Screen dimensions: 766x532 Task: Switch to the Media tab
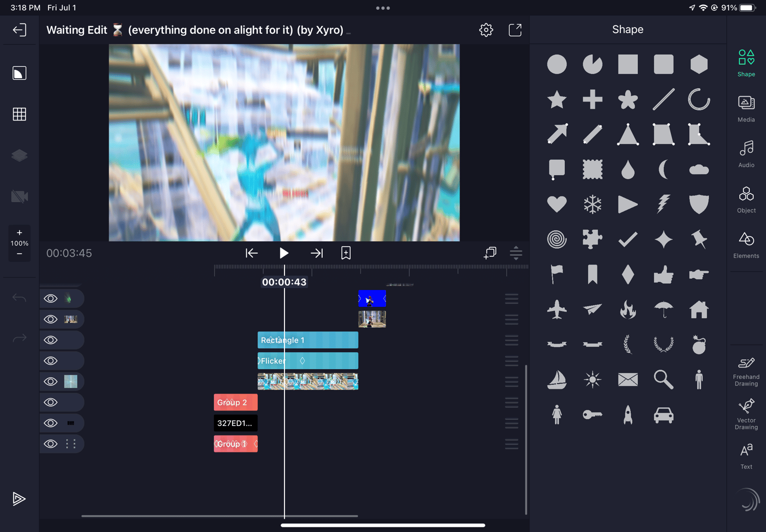(x=746, y=108)
